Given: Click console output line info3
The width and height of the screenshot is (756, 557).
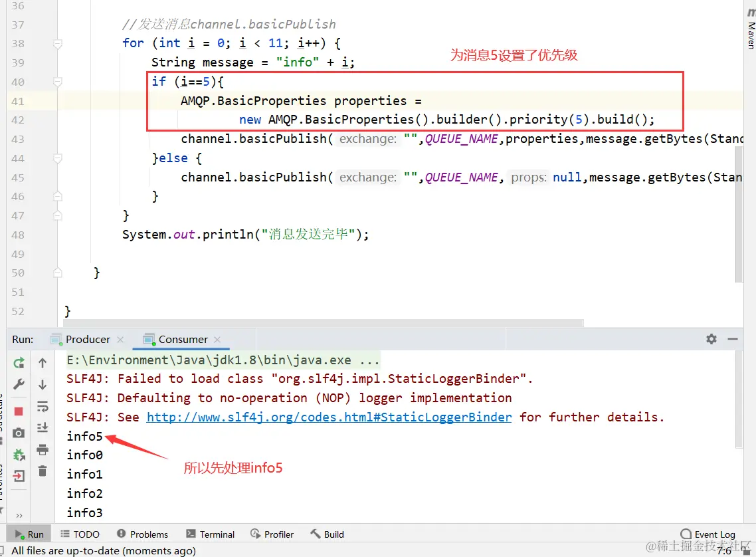Looking at the screenshot, I should (x=85, y=512).
